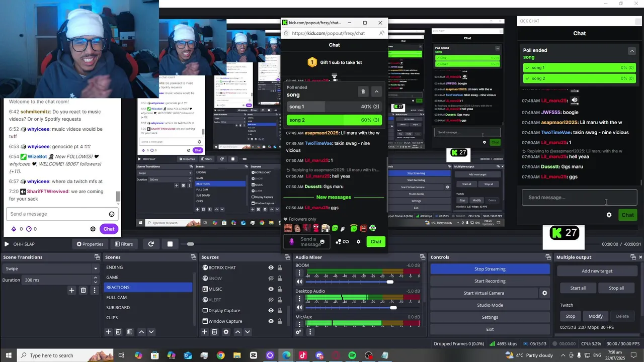
Task: Restart the OHH SLAP media source
Action: (151, 244)
